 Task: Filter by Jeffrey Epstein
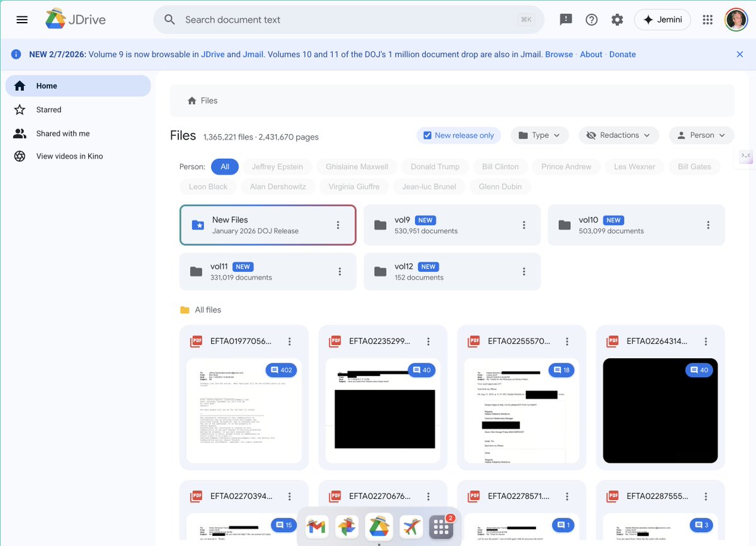click(x=277, y=166)
